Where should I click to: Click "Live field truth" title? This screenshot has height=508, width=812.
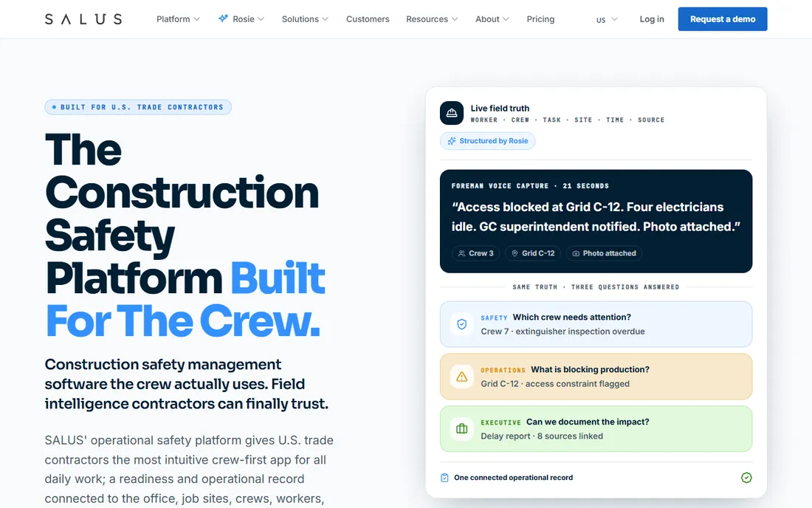coord(500,109)
